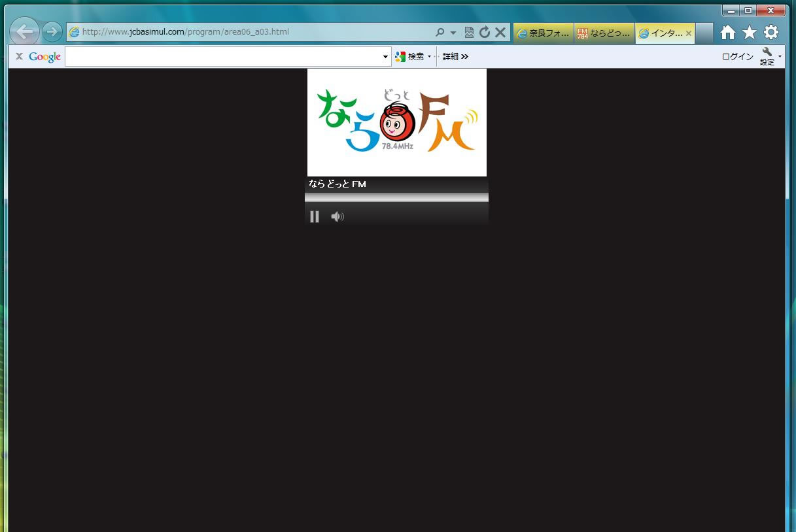Open the Home page icon
Viewport: 796px width, 532px height.
[728, 32]
